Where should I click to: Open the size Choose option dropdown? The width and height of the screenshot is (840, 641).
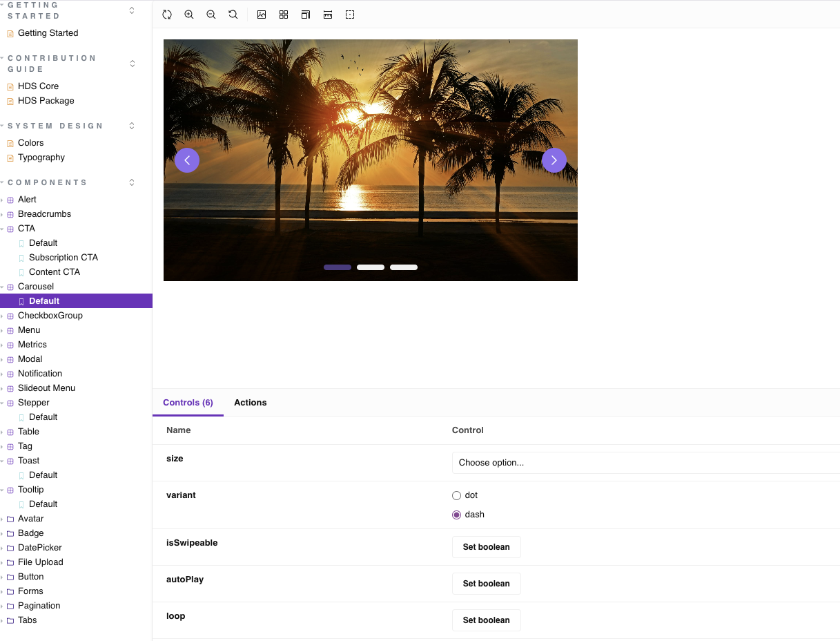tap(645, 463)
